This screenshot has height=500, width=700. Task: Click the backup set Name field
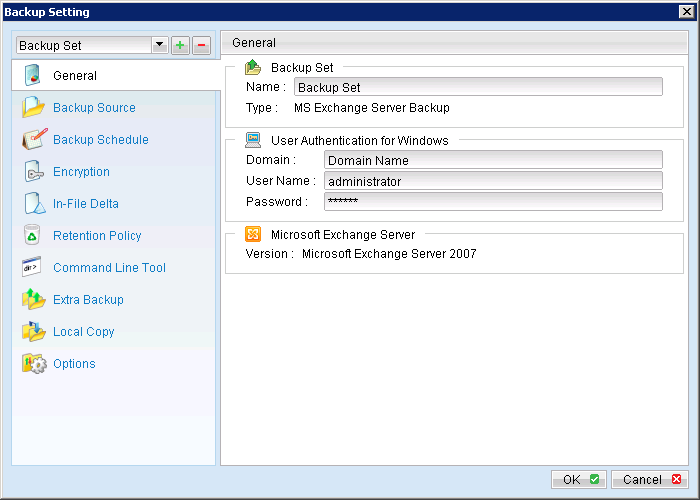(x=478, y=87)
